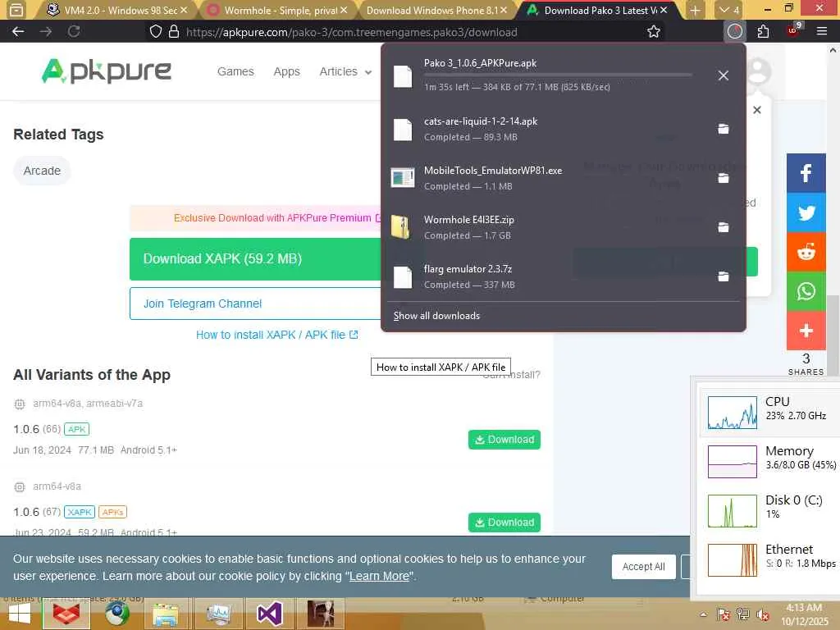Open more share options plus button

click(x=806, y=331)
